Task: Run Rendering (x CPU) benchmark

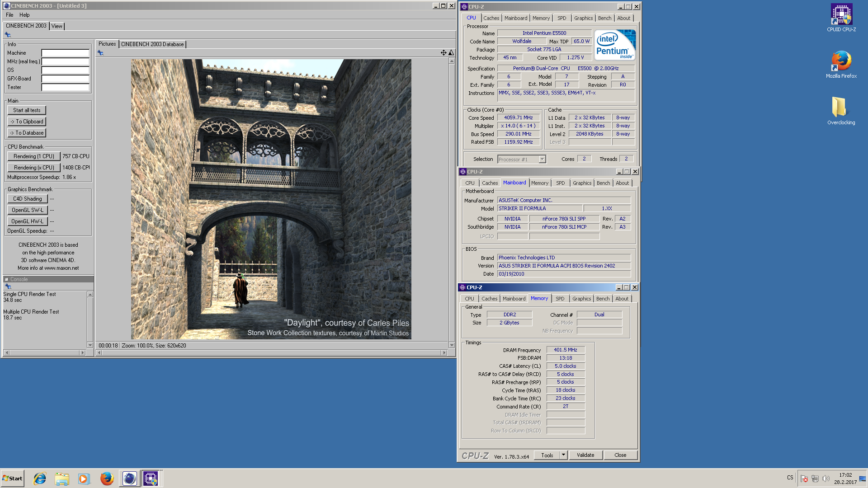Action: click(x=34, y=168)
